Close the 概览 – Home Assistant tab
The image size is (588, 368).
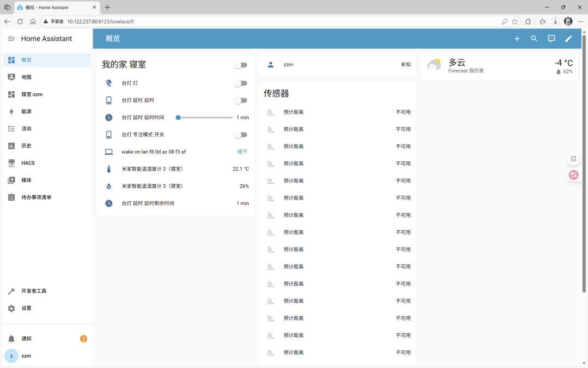(94, 7)
